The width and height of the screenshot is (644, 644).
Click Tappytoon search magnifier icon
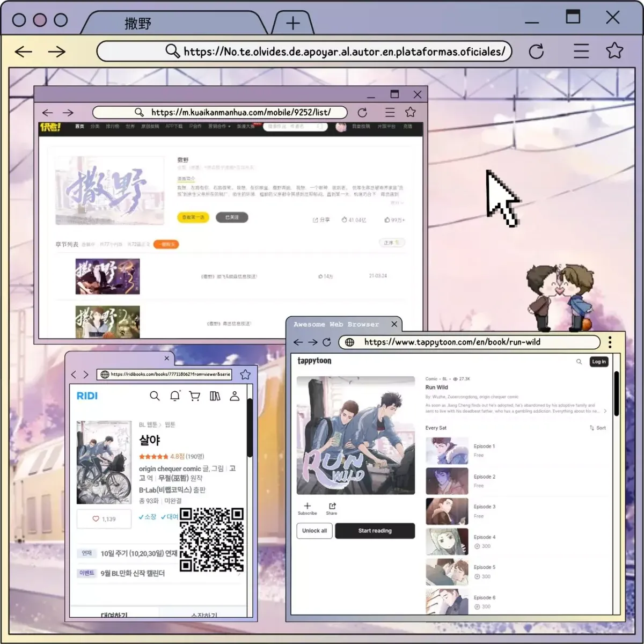(x=579, y=362)
